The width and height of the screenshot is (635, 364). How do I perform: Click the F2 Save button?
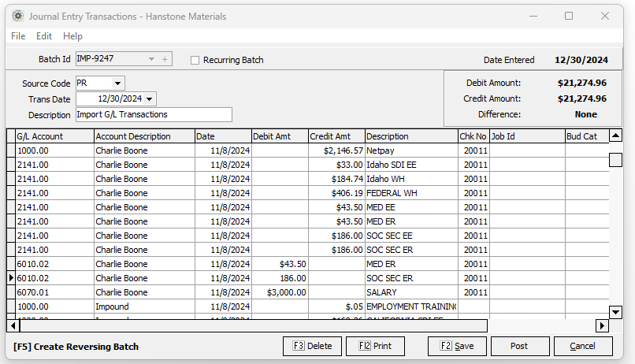pyautogui.click(x=457, y=346)
